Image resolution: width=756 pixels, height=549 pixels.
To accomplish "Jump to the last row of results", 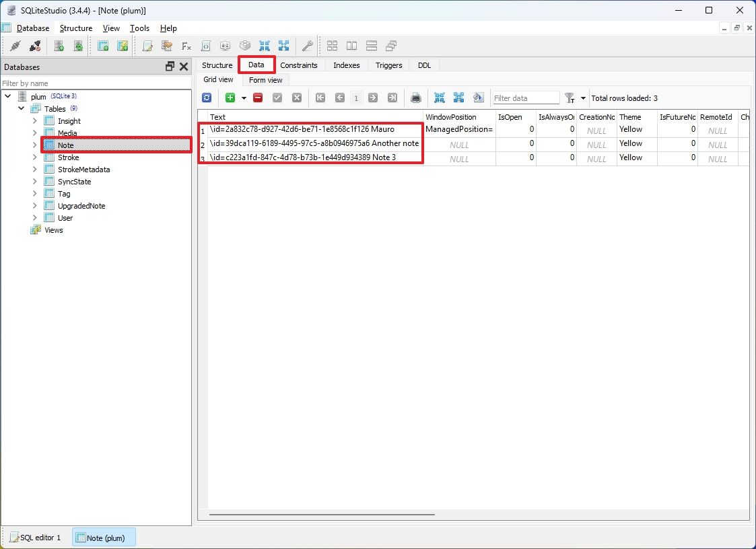I will coord(392,98).
